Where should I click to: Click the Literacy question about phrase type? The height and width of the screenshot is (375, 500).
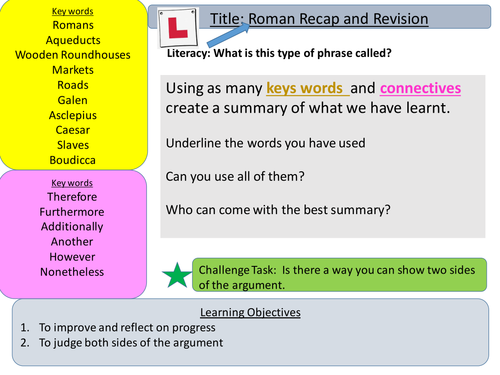[279, 53]
